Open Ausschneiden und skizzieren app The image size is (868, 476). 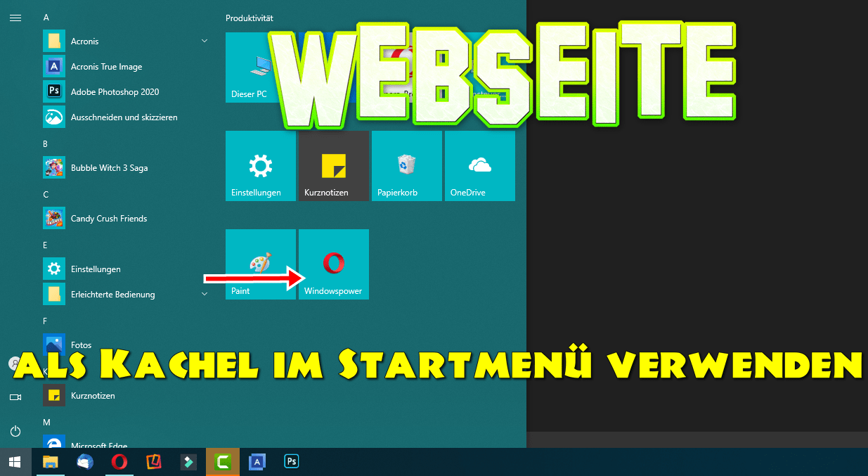127,117
